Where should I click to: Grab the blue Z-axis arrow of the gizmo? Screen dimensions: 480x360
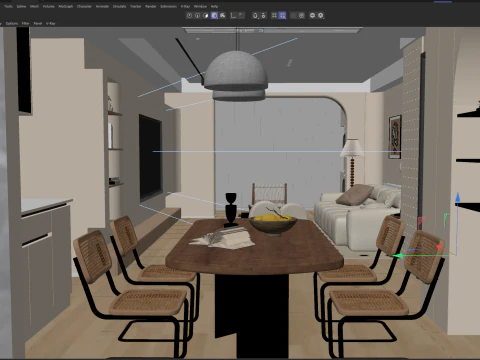(458, 197)
